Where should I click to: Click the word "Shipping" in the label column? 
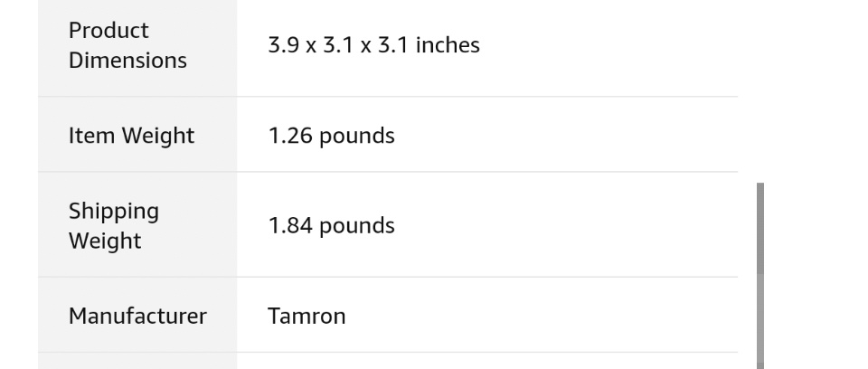tap(114, 211)
